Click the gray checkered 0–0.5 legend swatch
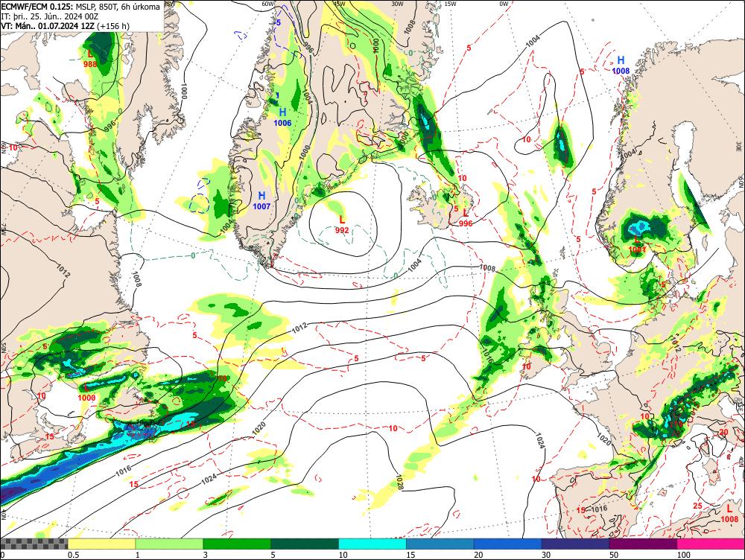 34,544
